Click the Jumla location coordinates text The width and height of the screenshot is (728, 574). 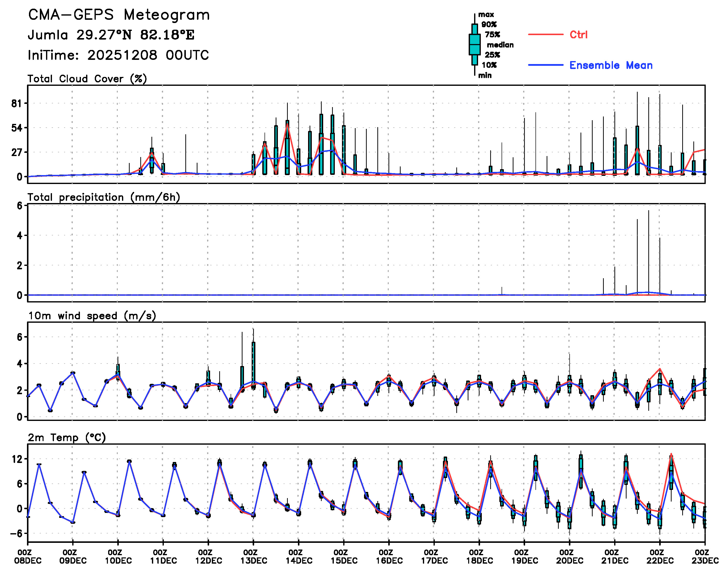(x=111, y=35)
